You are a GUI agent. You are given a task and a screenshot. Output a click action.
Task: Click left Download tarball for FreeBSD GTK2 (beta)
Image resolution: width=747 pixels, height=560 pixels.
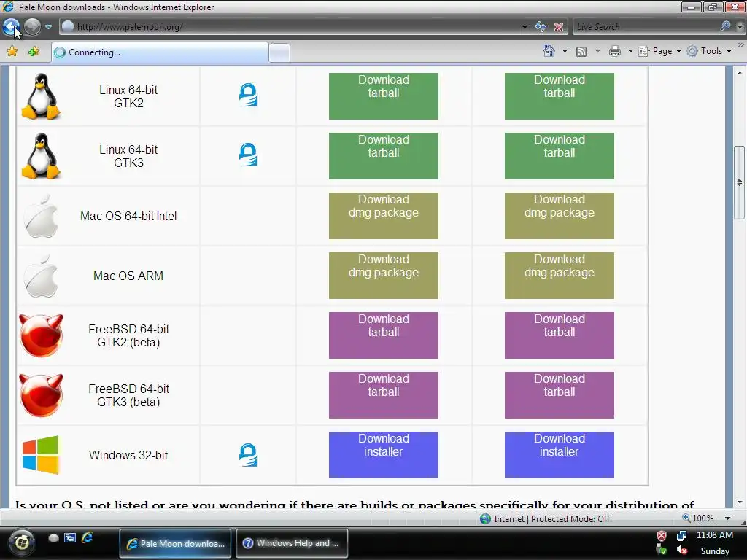[384, 335]
